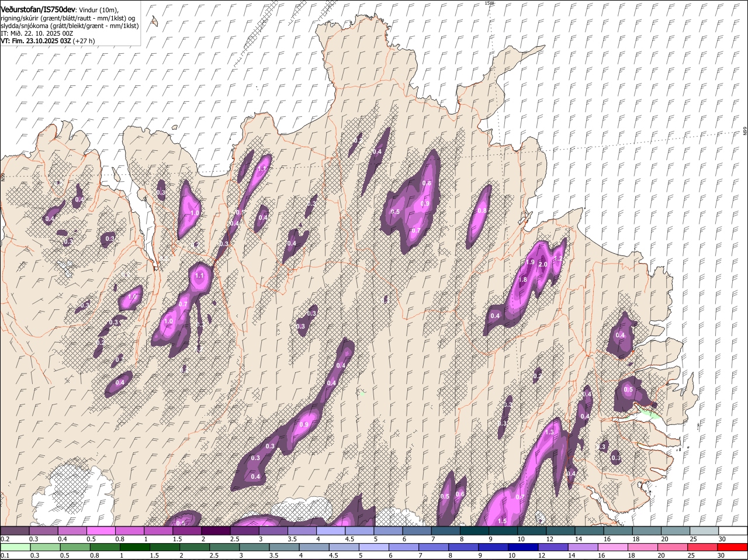Viewport: 748px width, 560px height.
Task: Pick the green-row swatch starting at 0.5
Action: pyautogui.click(x=75, y=547)
